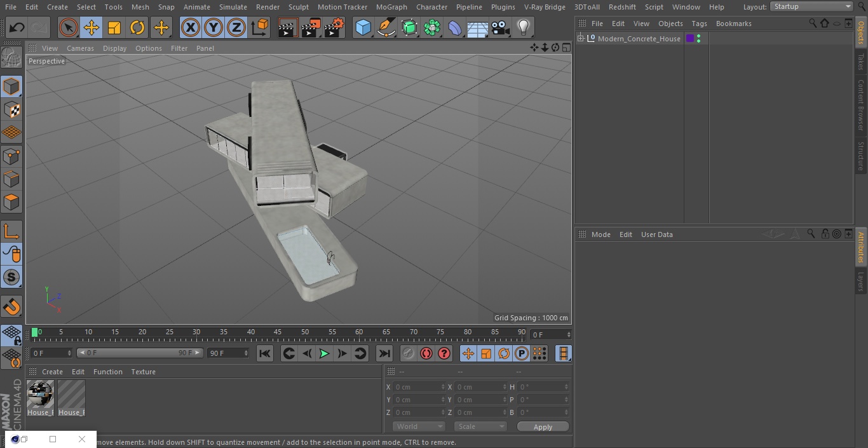Toggle Z axis lock

pos(236,28)
